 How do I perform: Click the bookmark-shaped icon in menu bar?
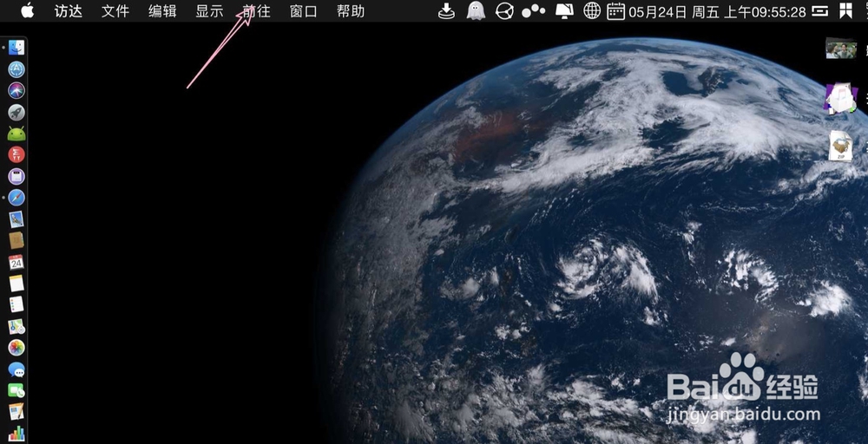click(845, 10)
